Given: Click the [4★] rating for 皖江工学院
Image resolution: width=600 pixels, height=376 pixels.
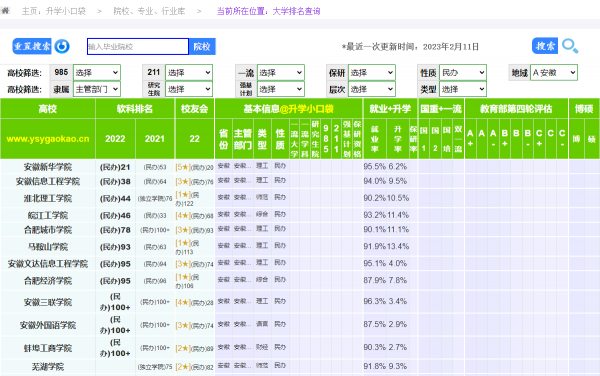Looking at the screenshot, I should pos(183,215).
